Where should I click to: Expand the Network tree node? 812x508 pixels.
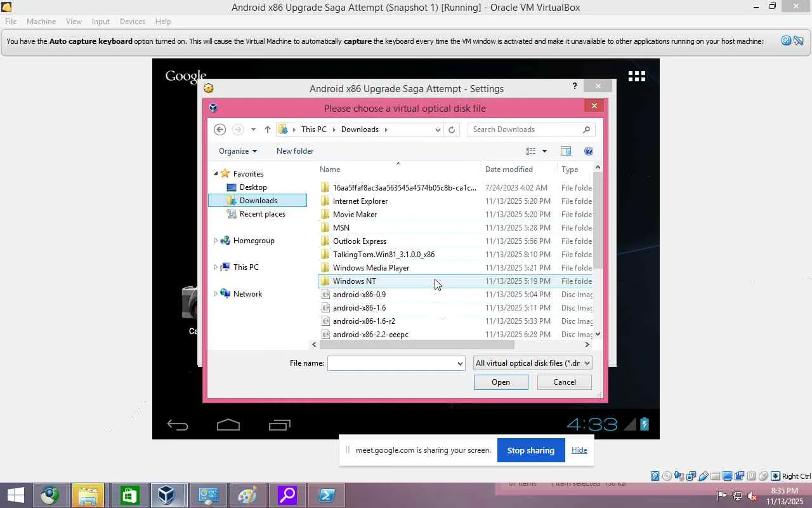click(x=216, y=294)
